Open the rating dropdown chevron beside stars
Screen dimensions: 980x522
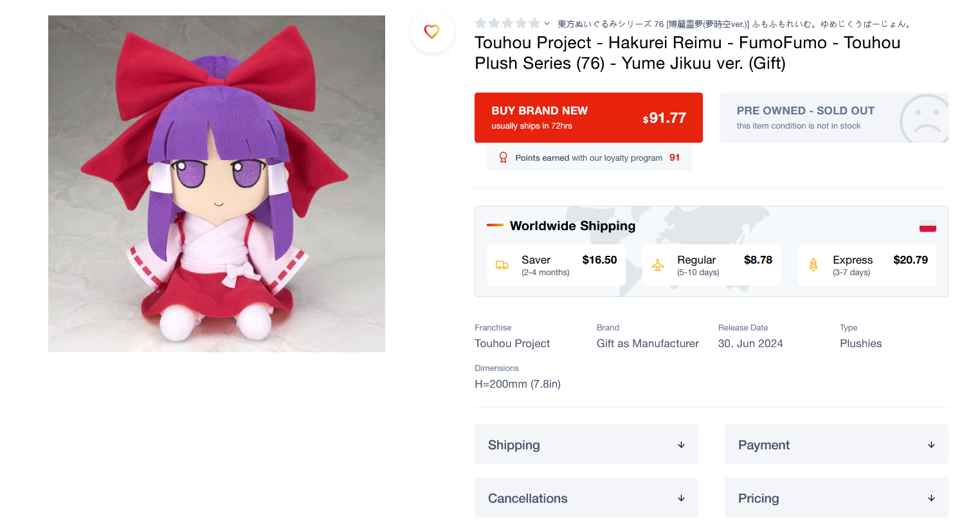click(547, 24)
